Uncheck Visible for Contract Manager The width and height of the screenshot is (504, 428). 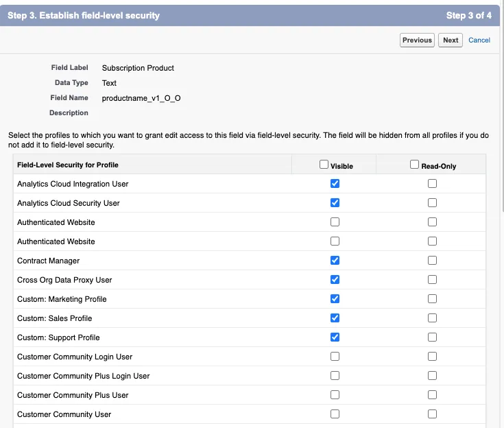pyautogui.click(x=335, y=261)
